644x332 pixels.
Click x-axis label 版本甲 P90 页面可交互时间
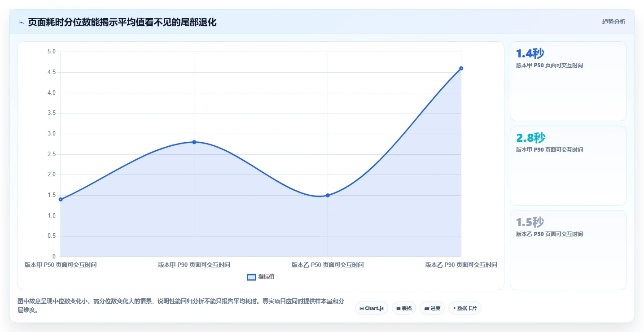[x=194, y=265]
